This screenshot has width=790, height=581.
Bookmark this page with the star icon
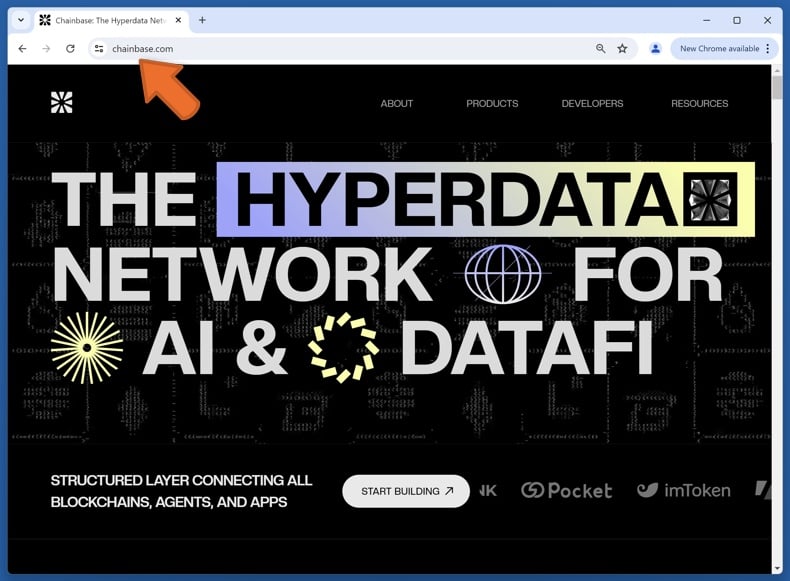coord(623,48)
